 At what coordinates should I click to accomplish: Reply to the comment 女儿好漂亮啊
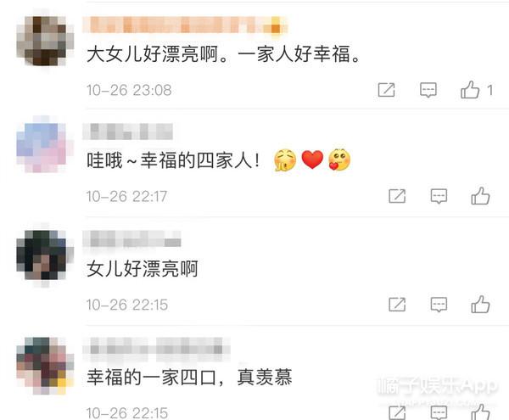click(439, 305)
